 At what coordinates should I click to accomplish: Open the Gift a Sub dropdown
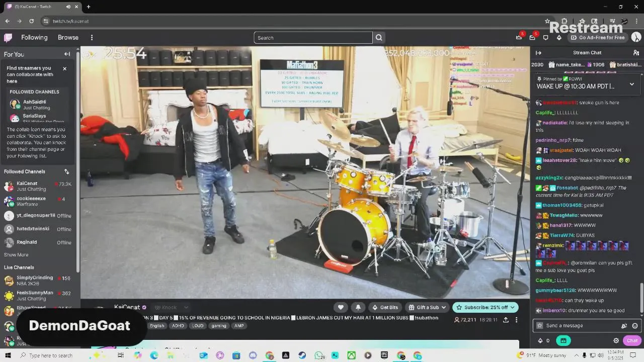tap(427, 307)
